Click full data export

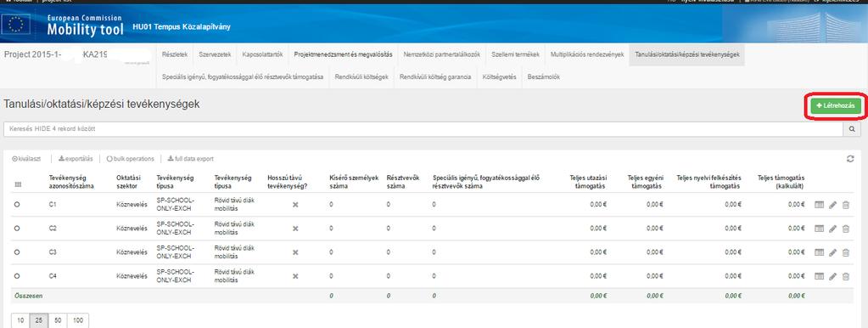(x=190, y=159)
